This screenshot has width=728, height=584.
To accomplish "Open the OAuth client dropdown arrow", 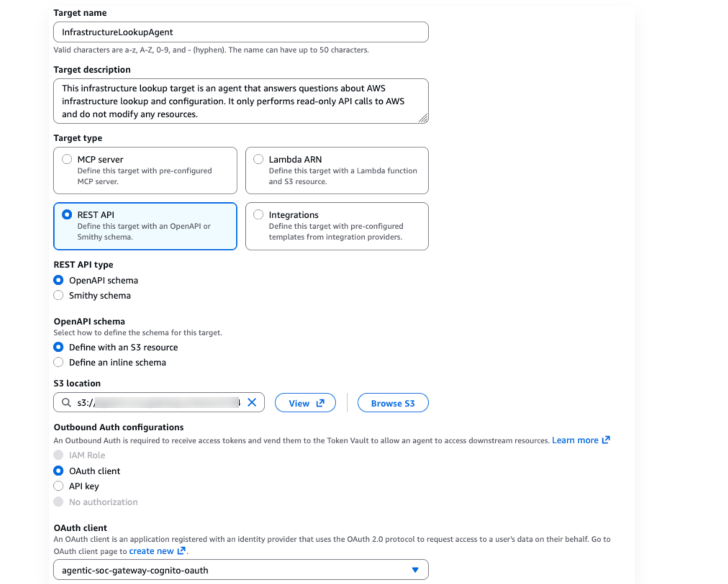I will tap(415, 570).
